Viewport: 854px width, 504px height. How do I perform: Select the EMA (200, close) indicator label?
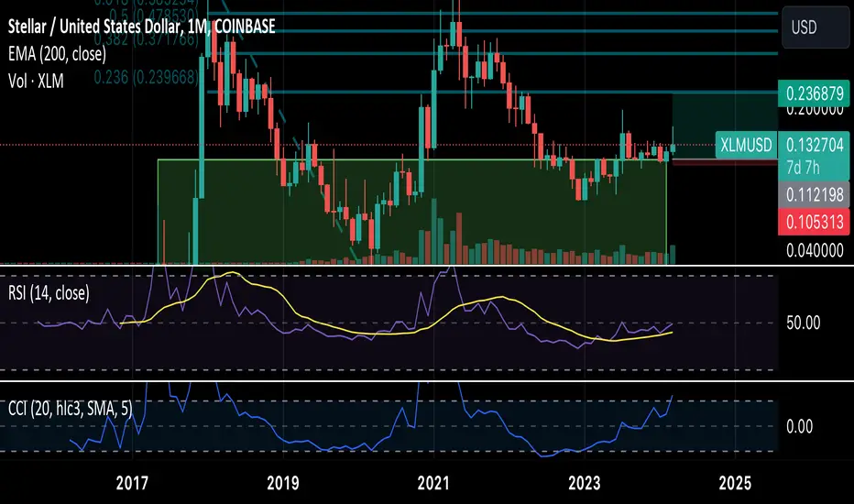point(57,53)
